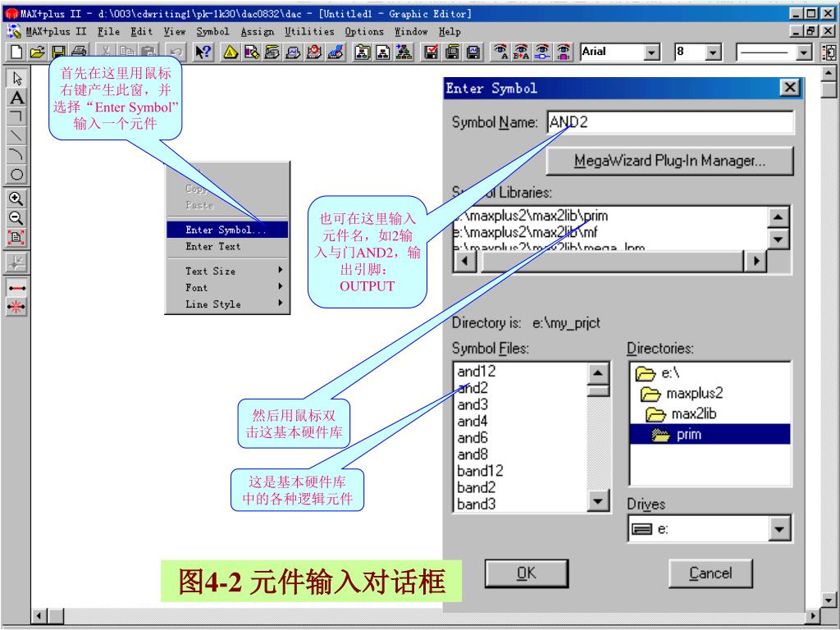Open the Utilities menu
The height and width of the screenshot is (630, 840).
309,32
